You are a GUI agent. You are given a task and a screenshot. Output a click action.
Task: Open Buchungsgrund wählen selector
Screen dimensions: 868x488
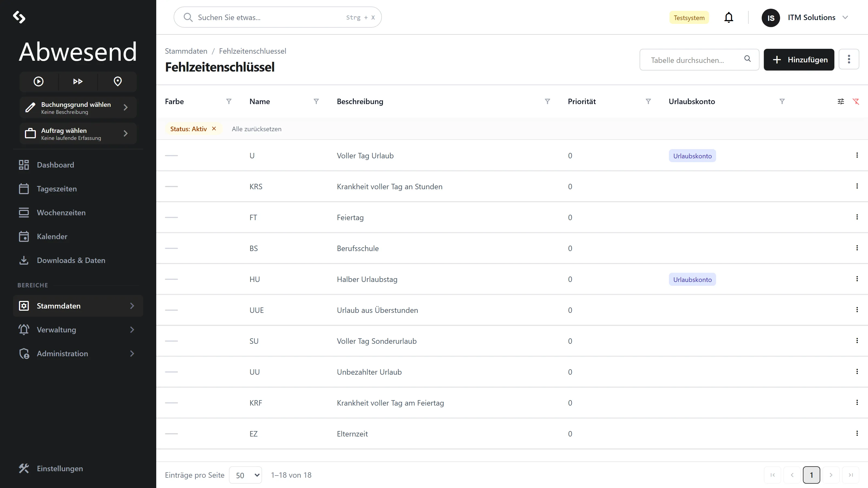point(78,107)
